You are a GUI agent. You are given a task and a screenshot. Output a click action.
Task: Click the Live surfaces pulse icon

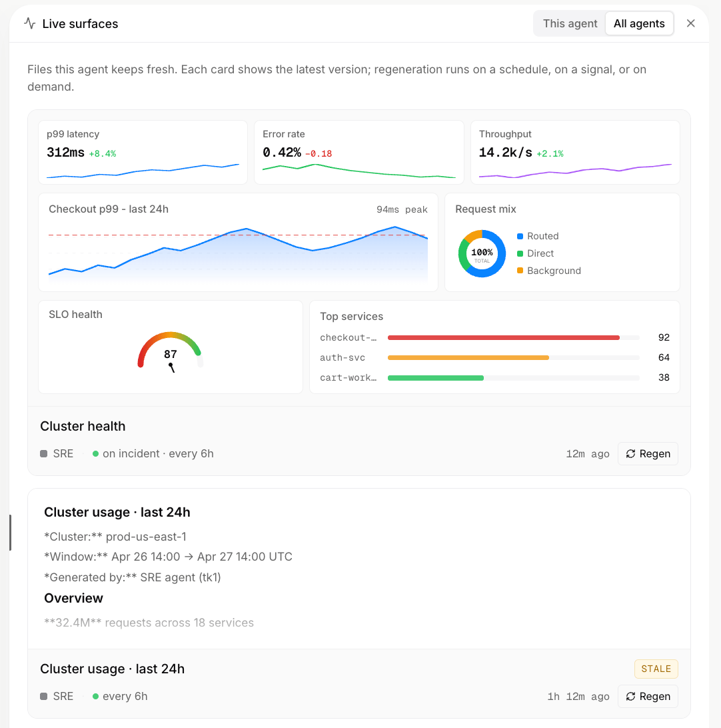coord(30,23)
